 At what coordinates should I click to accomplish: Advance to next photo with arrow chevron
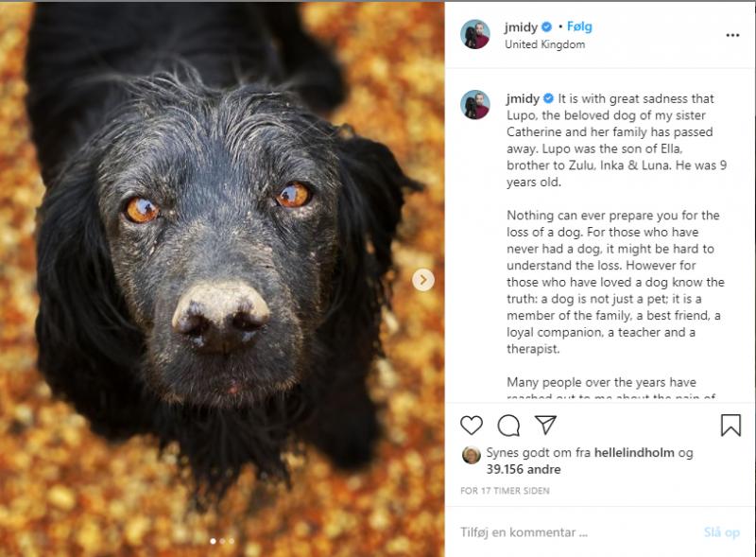point(423,280)
